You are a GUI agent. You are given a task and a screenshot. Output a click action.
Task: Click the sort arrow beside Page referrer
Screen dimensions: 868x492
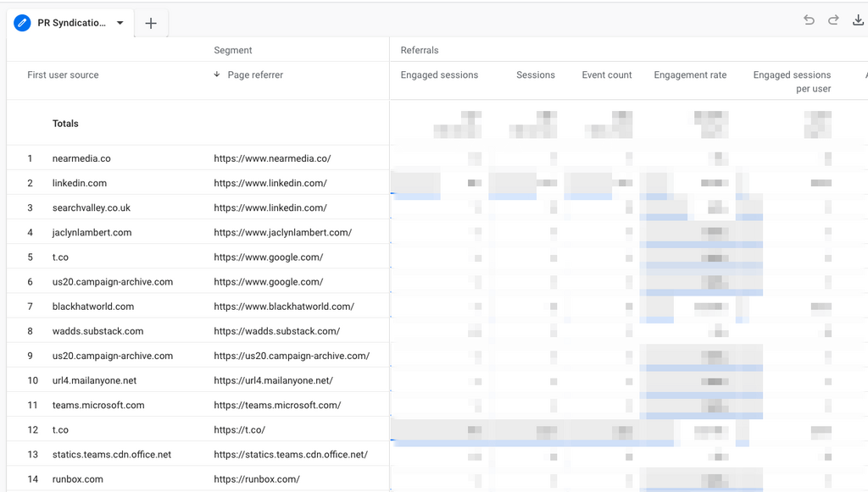[x=218, y=75]
